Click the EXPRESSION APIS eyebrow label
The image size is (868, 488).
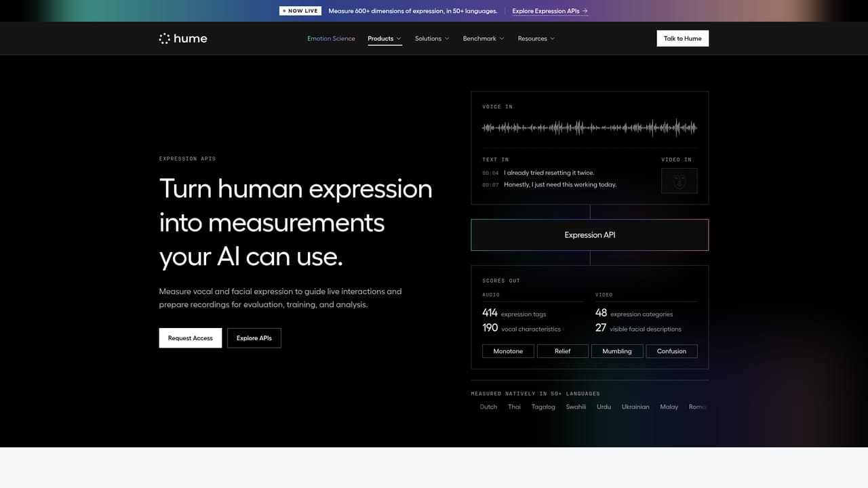coord(187,159)
